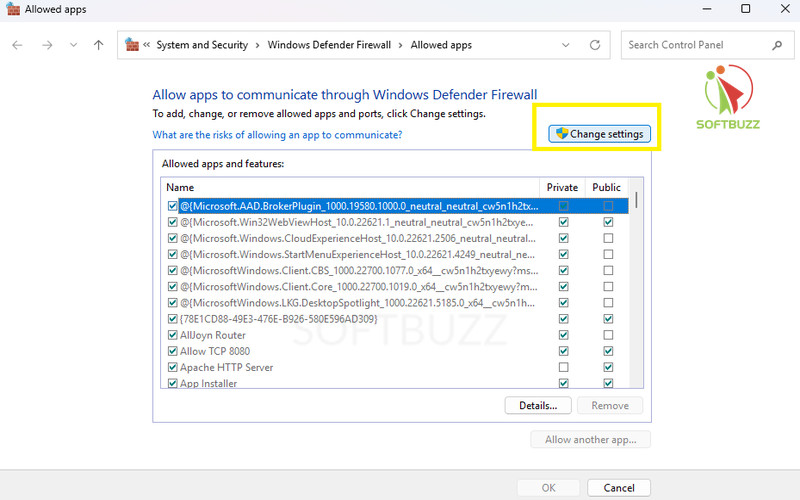Toggle Allow TCP 8080 Private checkbox

564,351
